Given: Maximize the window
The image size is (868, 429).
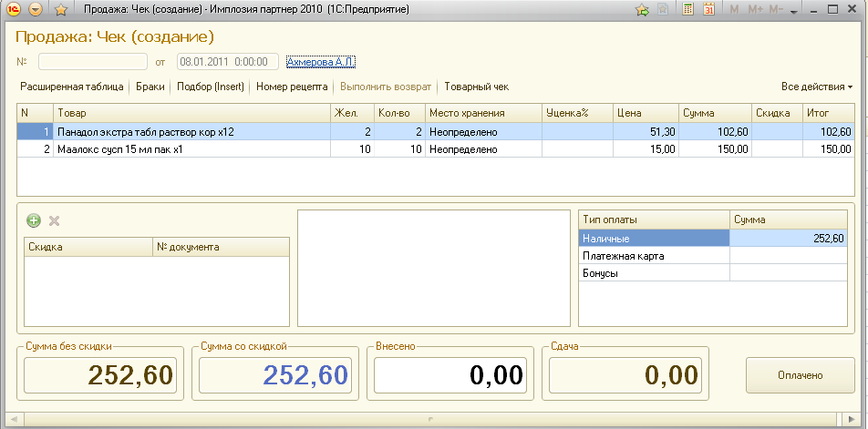Looking at the screenshot, I should (x=833, y=9).
